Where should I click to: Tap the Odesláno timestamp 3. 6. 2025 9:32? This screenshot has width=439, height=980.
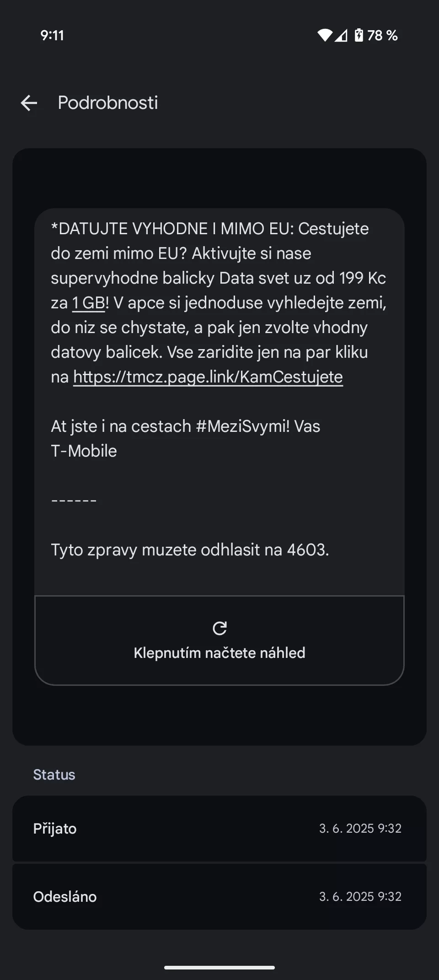[x=360, y=897]
